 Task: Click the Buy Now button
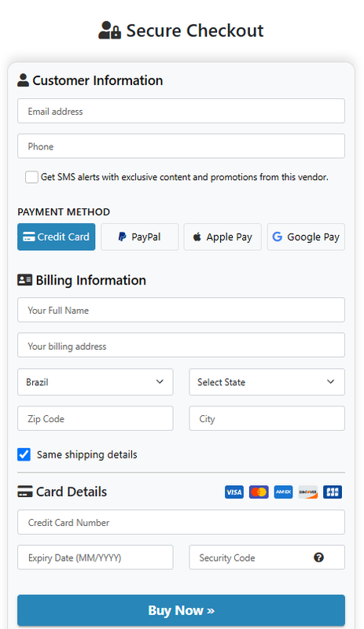[181, 610]
